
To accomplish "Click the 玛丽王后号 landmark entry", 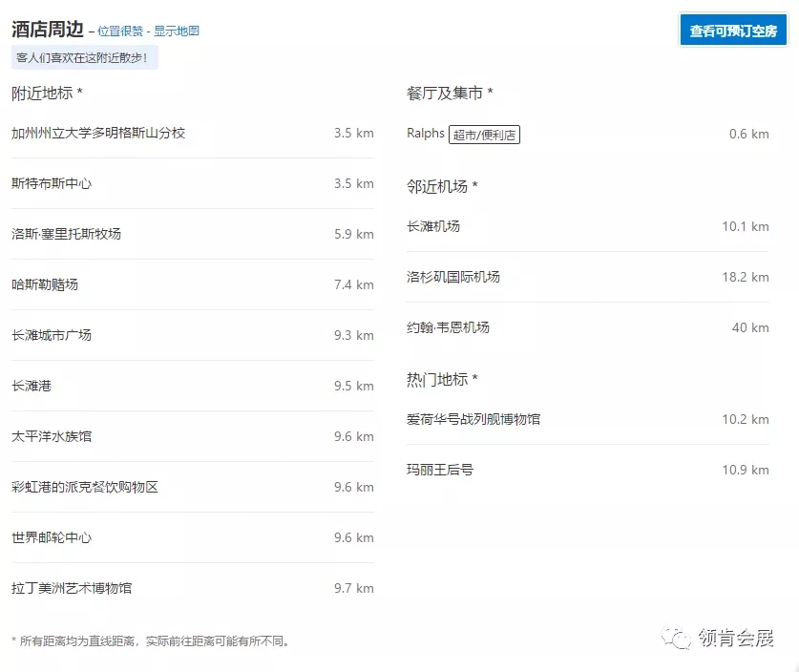I will click(x=440, y=470).
